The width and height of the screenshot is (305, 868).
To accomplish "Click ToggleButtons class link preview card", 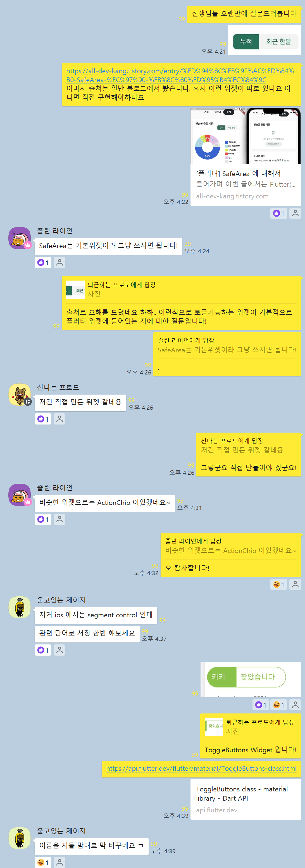I will [246, 799].
